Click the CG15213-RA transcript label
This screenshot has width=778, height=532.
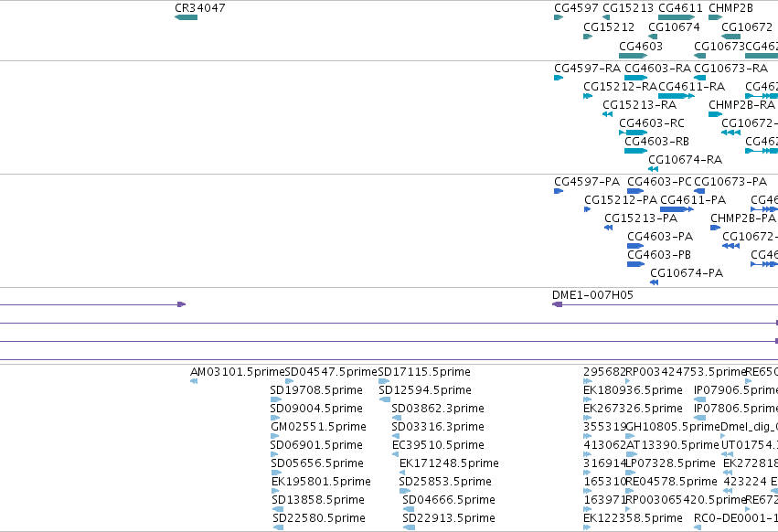point(640,105)
